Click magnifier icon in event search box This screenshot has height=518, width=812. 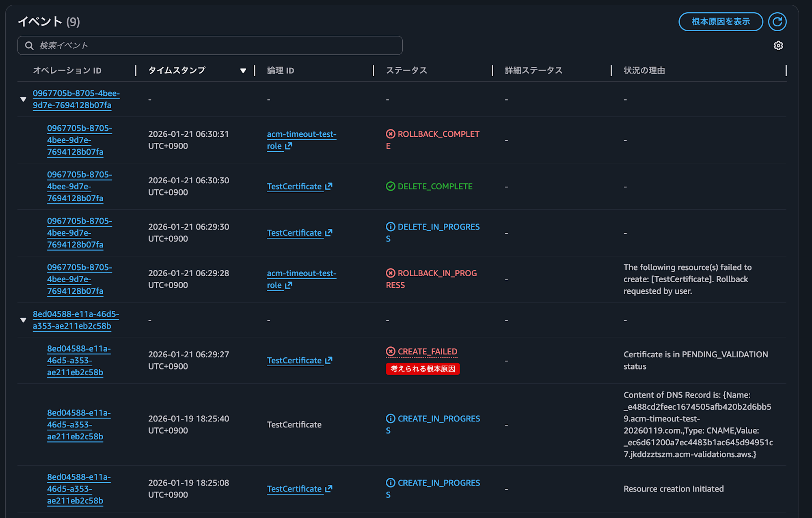coord(29,45)
